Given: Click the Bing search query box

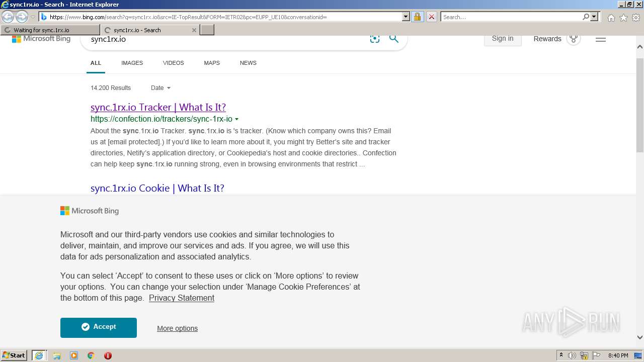Looking at the screenshot, I should click(226, 39).
